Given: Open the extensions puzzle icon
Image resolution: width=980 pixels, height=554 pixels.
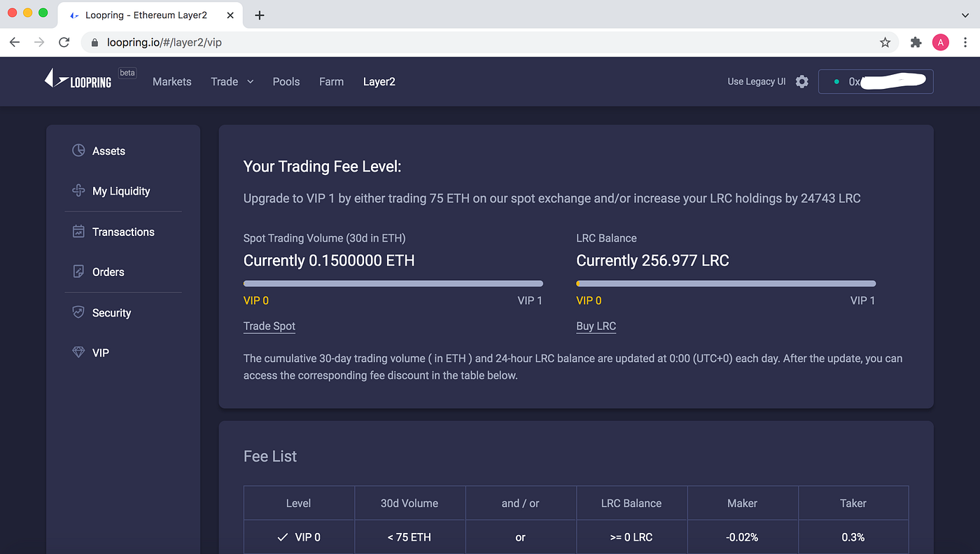Looking at the screenshot, I should pyautogui.click(x=916, y=42).
